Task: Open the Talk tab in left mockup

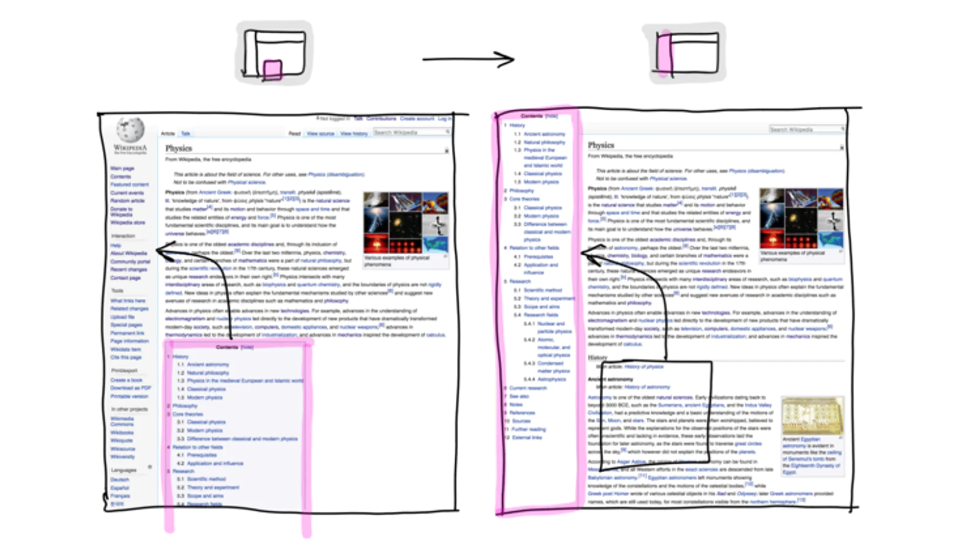Action: point(186,134)
